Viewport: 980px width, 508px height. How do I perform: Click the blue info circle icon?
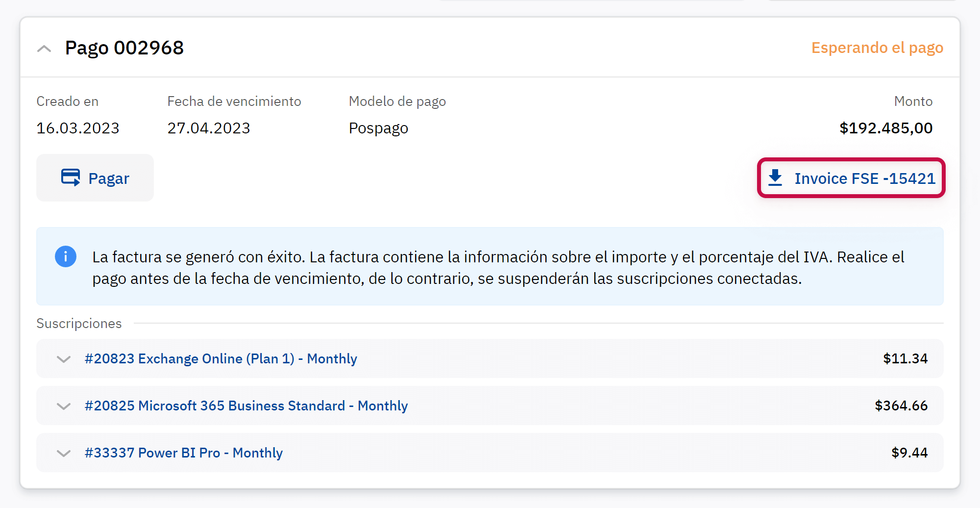66,256
